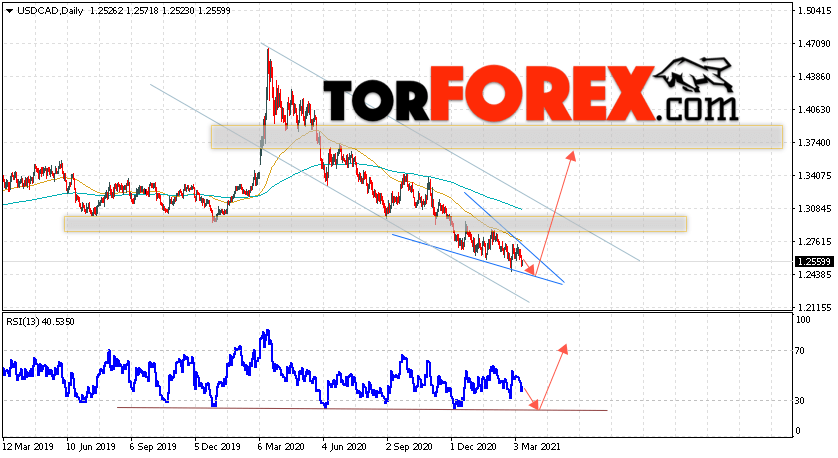Click the RSI 30 level label
The width and height of the screenshot is (838, 458).
[x=800, y=401]
